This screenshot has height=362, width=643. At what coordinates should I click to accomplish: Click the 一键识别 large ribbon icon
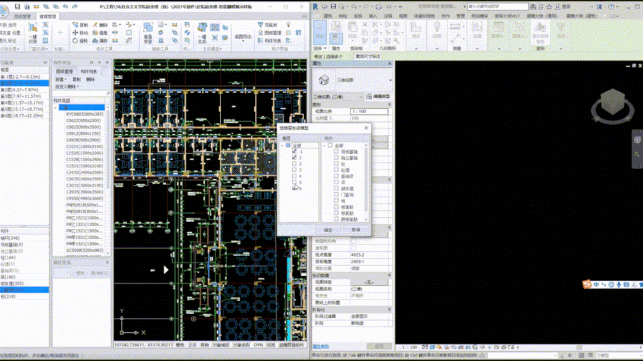pyautogui.click(x=33, y=33)
